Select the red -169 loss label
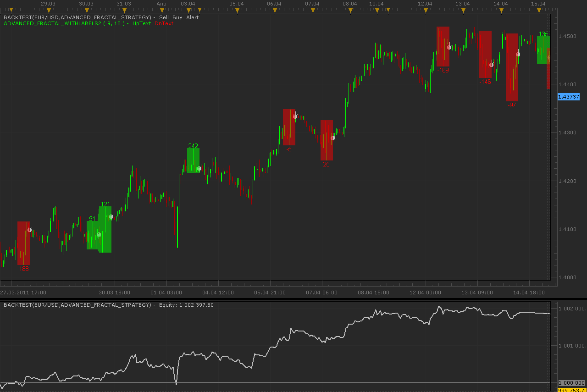587x392 pixels. 443,70
